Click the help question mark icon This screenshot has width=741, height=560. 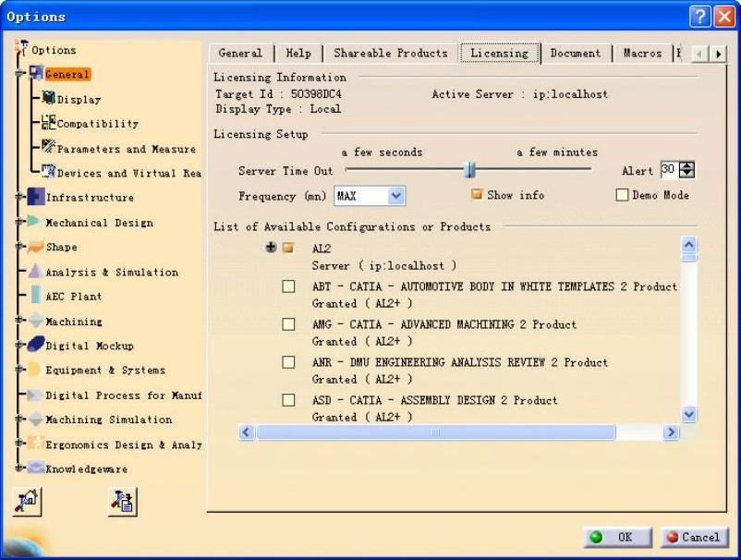click(700, 17)
